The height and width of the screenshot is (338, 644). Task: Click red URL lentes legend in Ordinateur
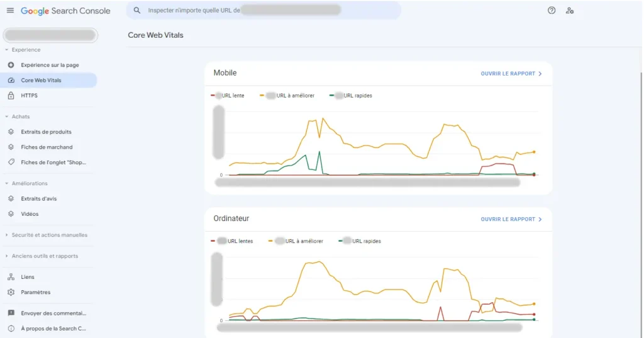click(231, 241)
